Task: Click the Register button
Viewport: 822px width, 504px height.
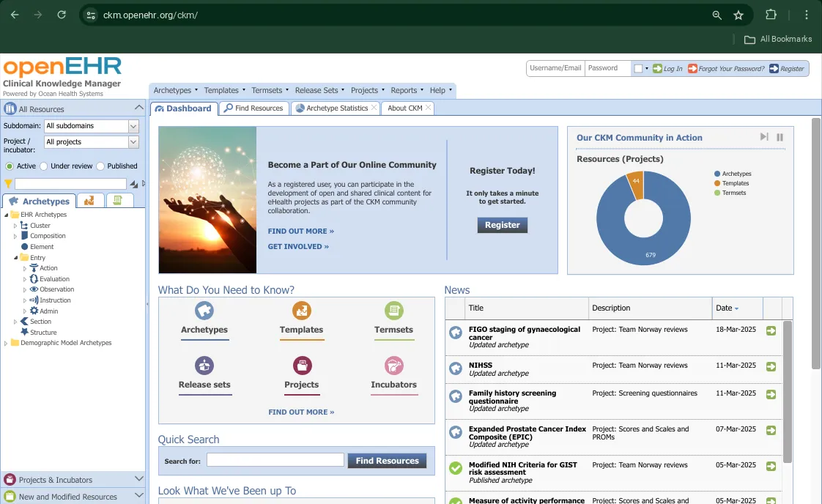Action: pos(502,225)
